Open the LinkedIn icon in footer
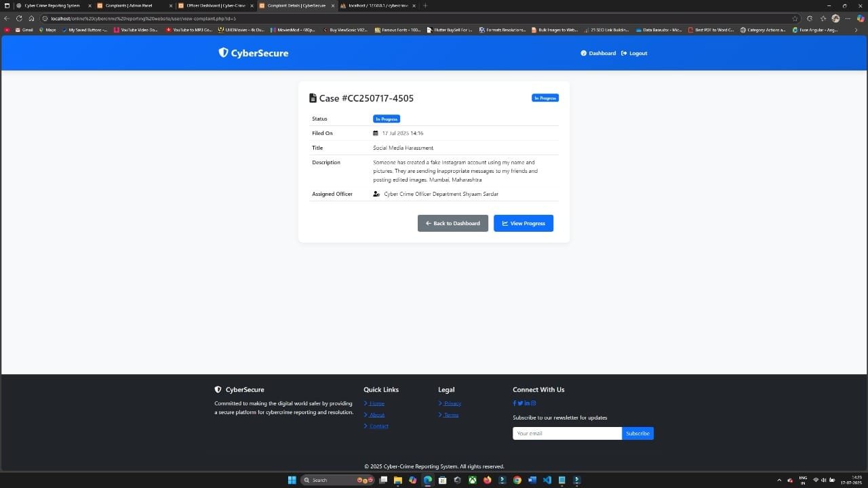This screenshot has height=488, width=868. 527,403
